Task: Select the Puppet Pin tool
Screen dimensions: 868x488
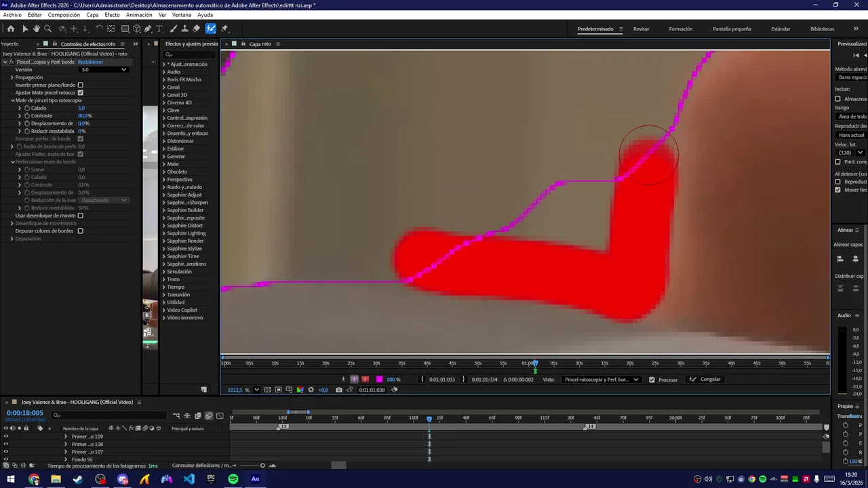Action: (224, 28)
